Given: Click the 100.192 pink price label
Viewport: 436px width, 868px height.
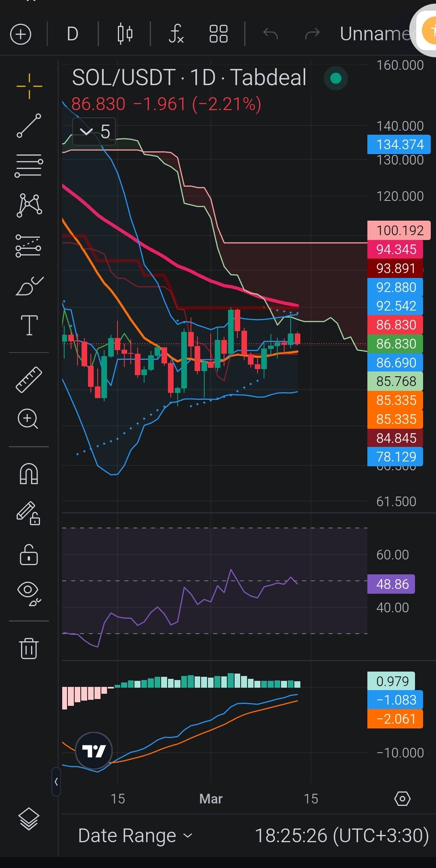Looking at the screenshot, I should click(399, 230).
